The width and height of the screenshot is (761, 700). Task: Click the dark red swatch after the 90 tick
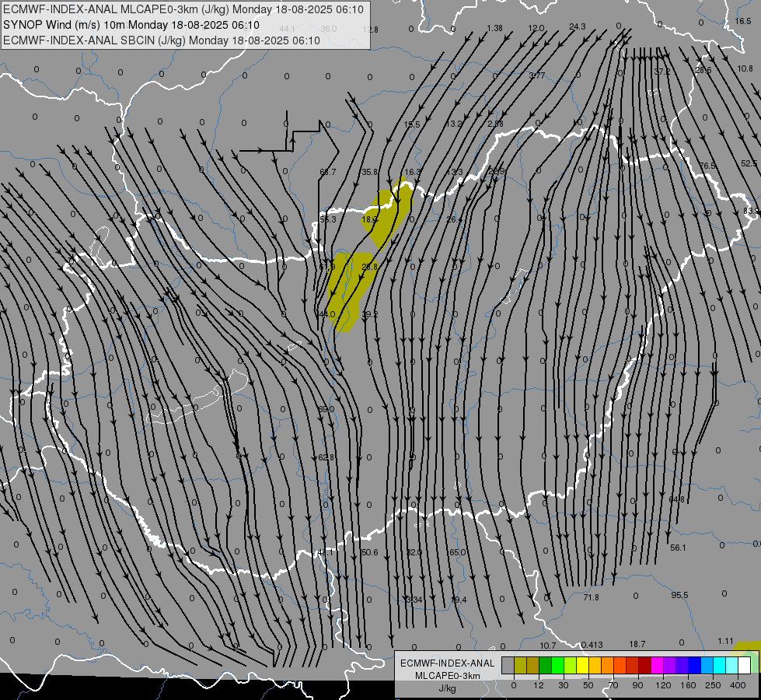(x=645, y=665)
